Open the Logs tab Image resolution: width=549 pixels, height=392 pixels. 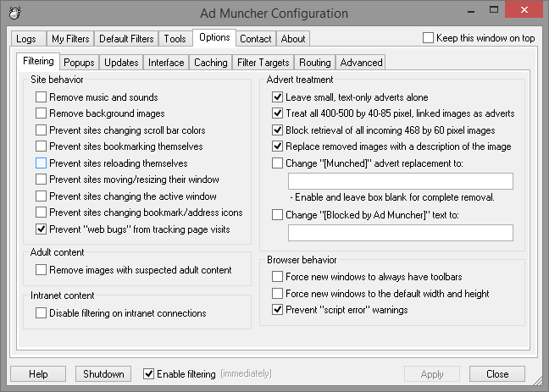click(x=28, y=38)
